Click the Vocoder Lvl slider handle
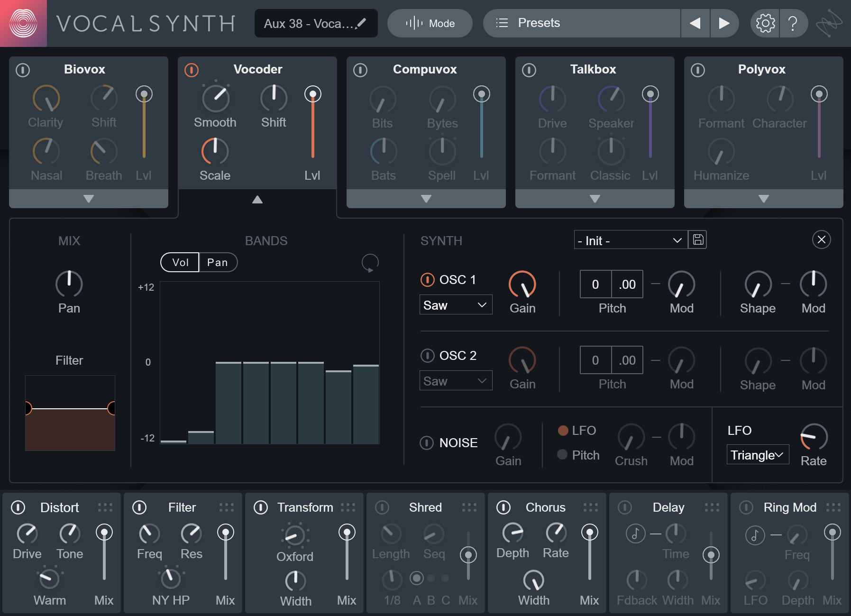 313,94
